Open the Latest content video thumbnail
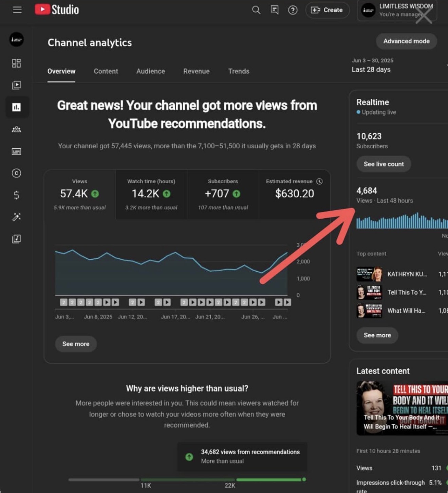Image resolution: width=448 pixels, height=493 pixels. point(402,408)
